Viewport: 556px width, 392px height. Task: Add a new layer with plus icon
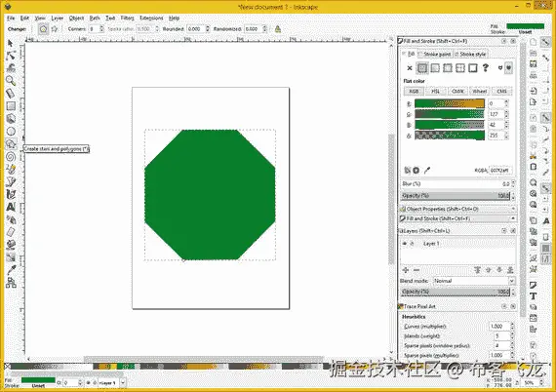406,270
